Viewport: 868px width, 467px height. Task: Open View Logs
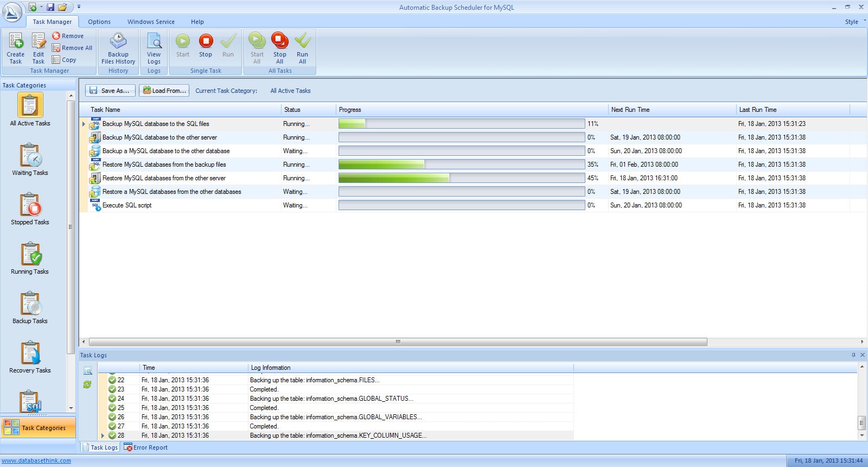click(x=154, y=49)
